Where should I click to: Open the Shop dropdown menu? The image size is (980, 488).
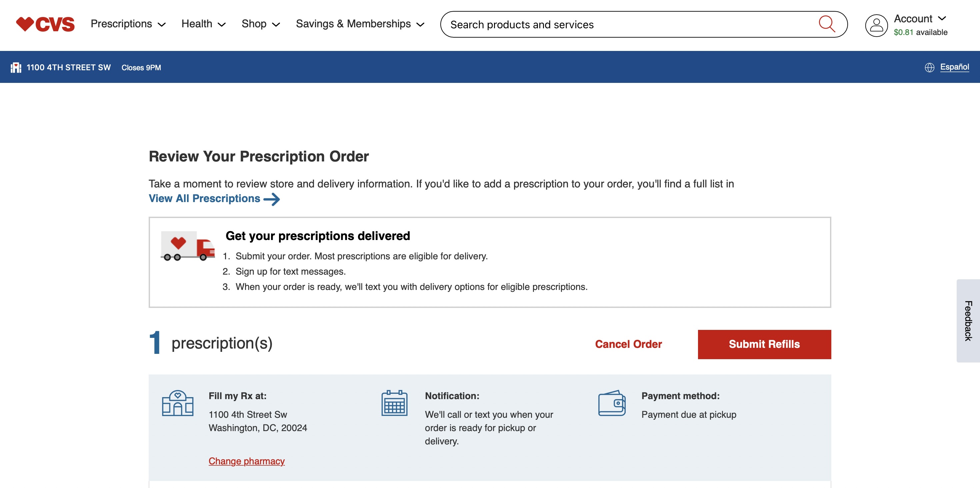point(261,24)
